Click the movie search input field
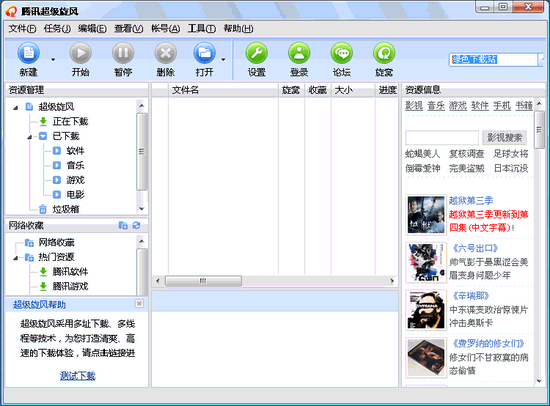 [442, 138]
